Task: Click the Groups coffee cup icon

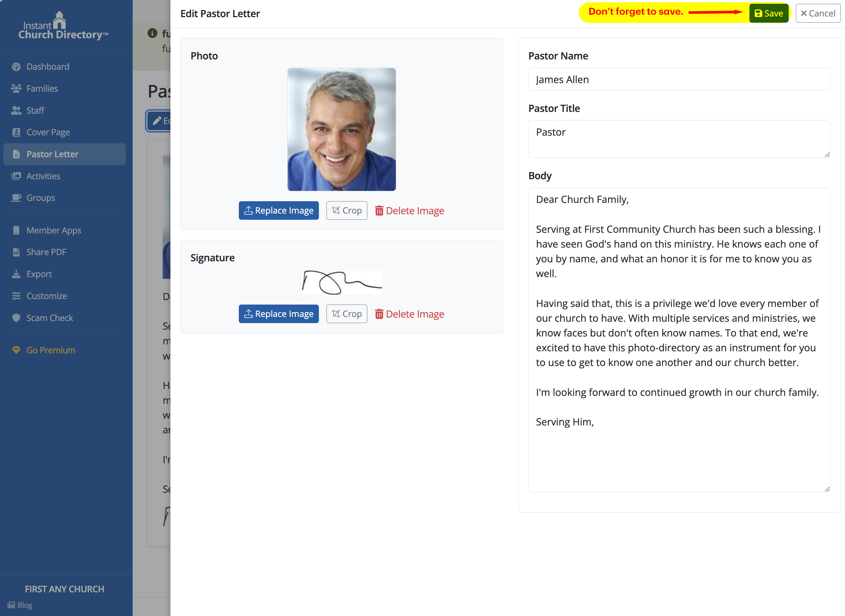Action: coord(16,198)
